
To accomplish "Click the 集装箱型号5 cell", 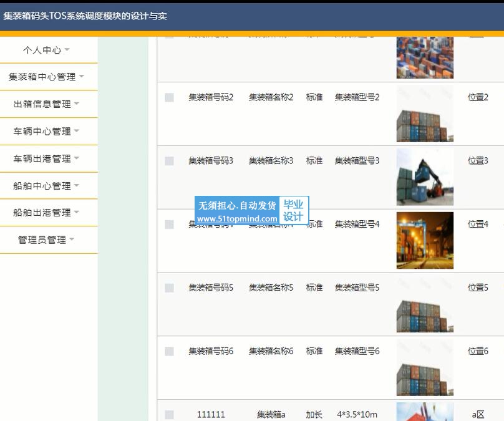I will coord(357,288).
